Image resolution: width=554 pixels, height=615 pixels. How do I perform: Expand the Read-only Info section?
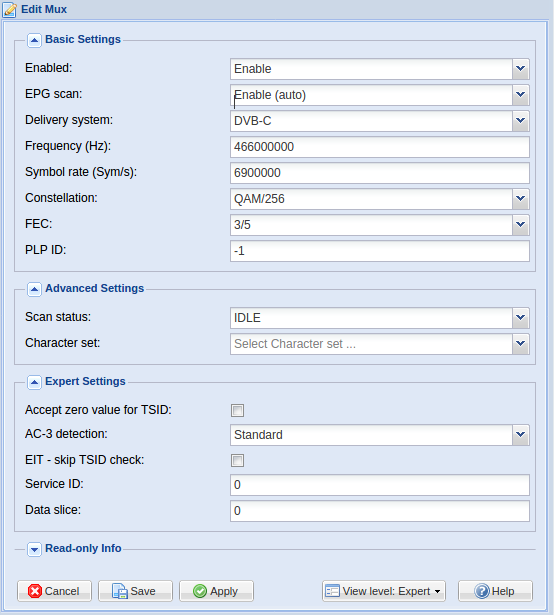click(34, 549)
